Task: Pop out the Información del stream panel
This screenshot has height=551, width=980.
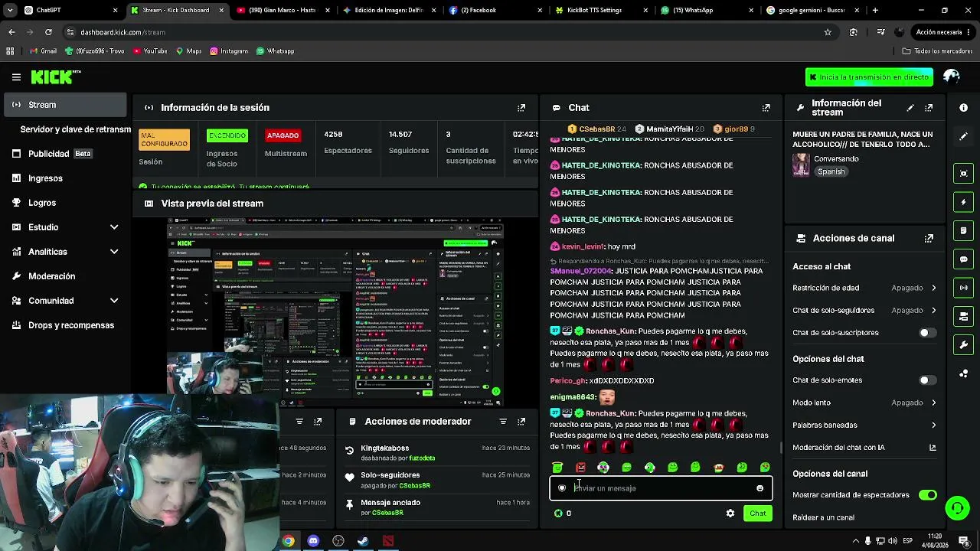Action: (929, 108)
